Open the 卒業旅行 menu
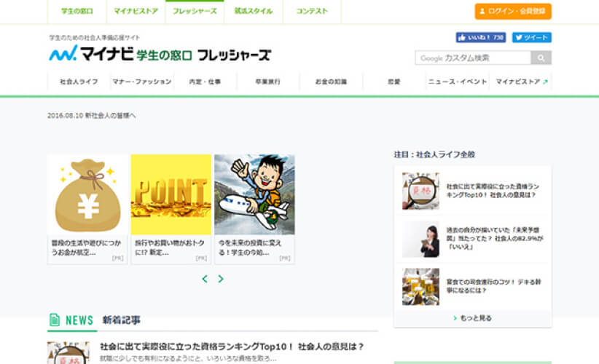The height and width of the screenshot is (364, 599). pos(267,82)
